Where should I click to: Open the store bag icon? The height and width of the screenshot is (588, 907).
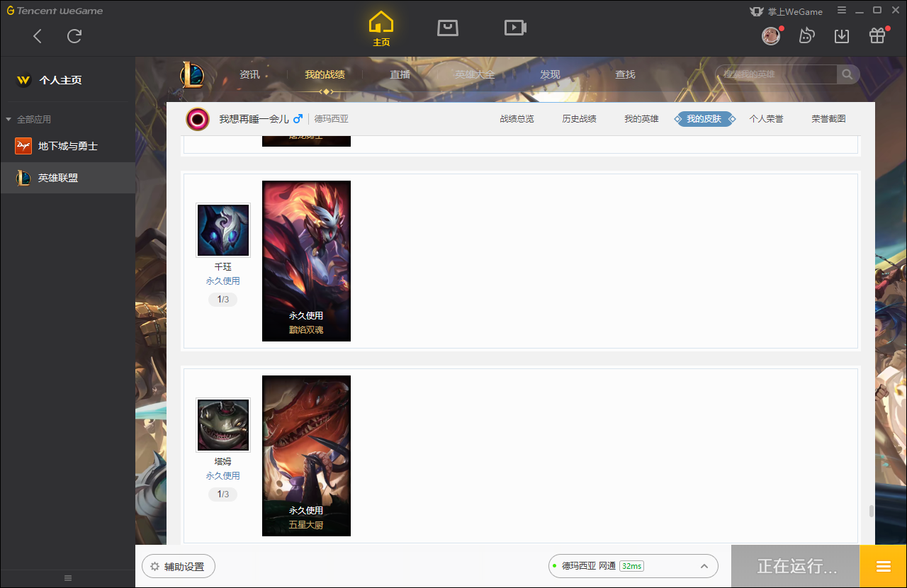(448, 28)
